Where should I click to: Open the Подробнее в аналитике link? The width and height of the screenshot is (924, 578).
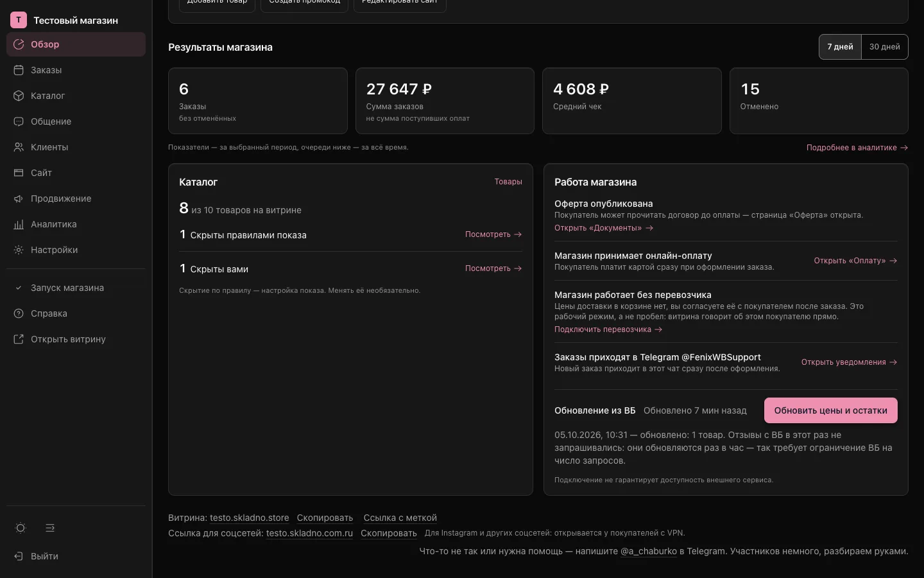857,148
